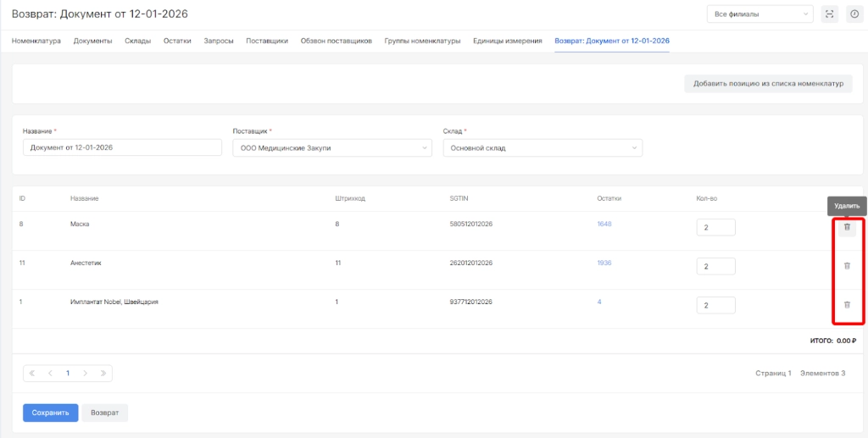Open the Склад warehouse dropdown

pos(542,148)
